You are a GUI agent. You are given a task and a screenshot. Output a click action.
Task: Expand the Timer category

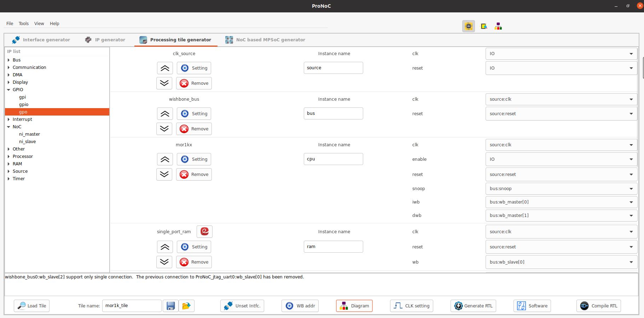click(8, 179)
